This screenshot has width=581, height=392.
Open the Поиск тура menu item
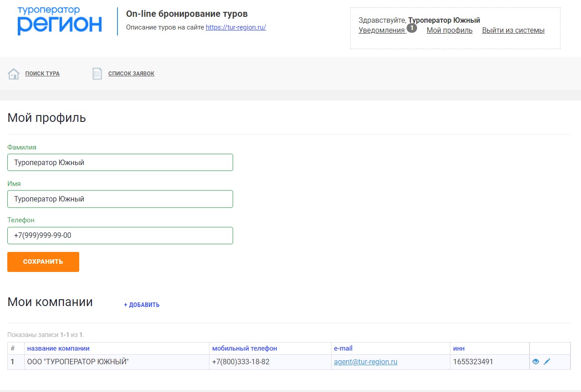point(42,74)
